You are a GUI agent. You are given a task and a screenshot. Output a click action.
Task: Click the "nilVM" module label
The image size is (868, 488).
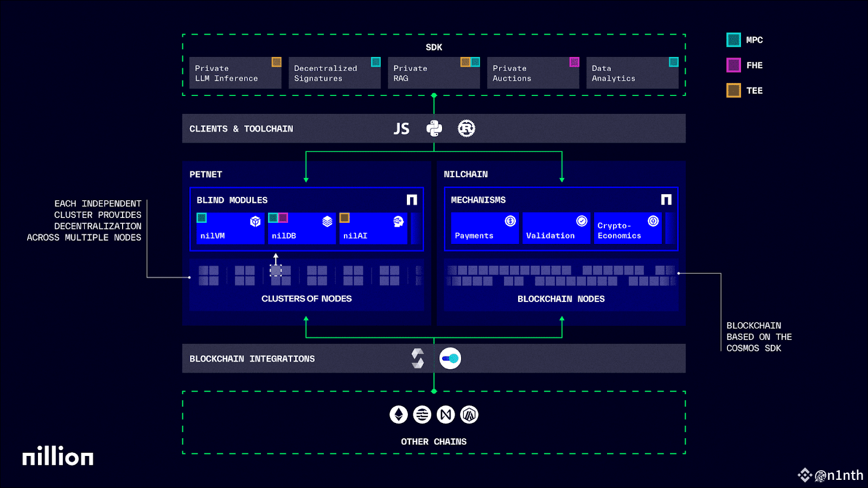(213, 236)
